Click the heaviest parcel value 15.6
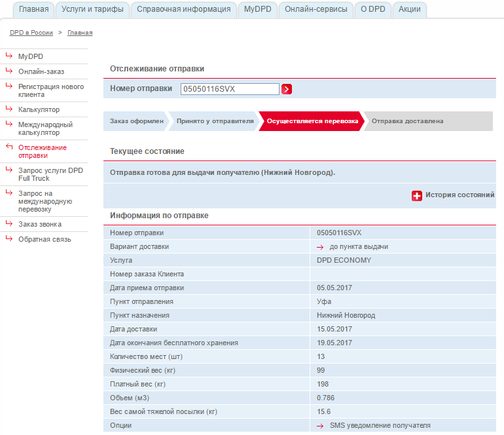Image resolution: width=504 pixels, height=435 pixels. 324,412
